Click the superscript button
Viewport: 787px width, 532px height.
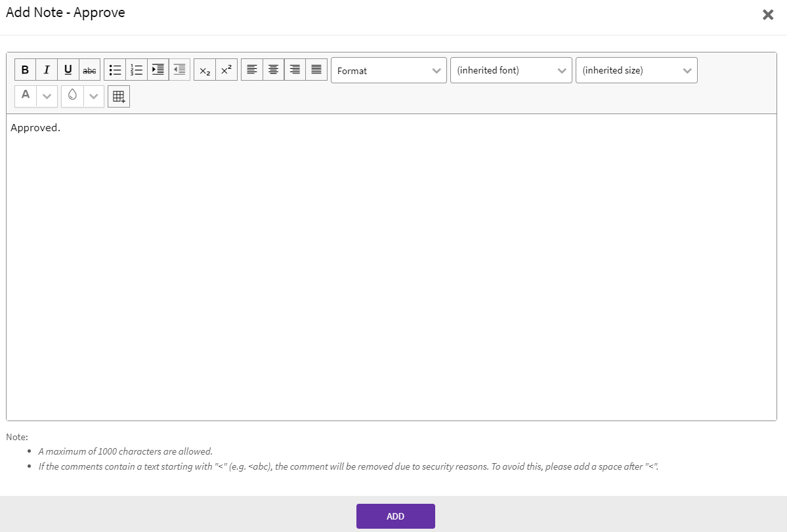click(x=226, y=70)
